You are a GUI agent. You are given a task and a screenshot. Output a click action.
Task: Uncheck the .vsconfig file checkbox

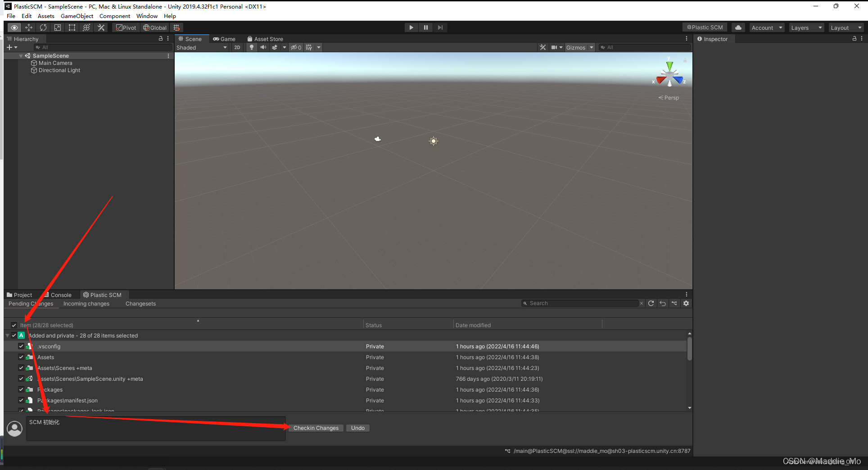pos(21,347)
